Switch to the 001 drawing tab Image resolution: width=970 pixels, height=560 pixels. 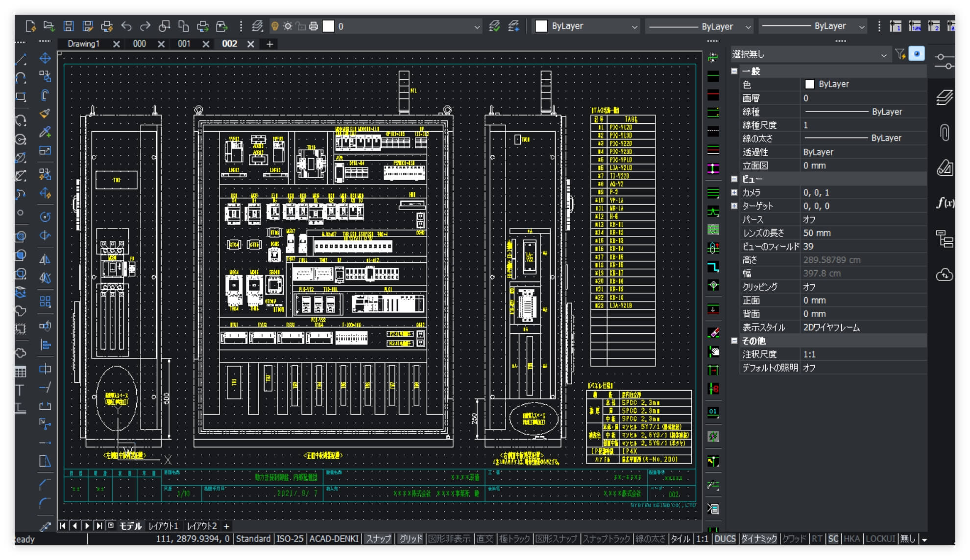[x=184, y=44]
